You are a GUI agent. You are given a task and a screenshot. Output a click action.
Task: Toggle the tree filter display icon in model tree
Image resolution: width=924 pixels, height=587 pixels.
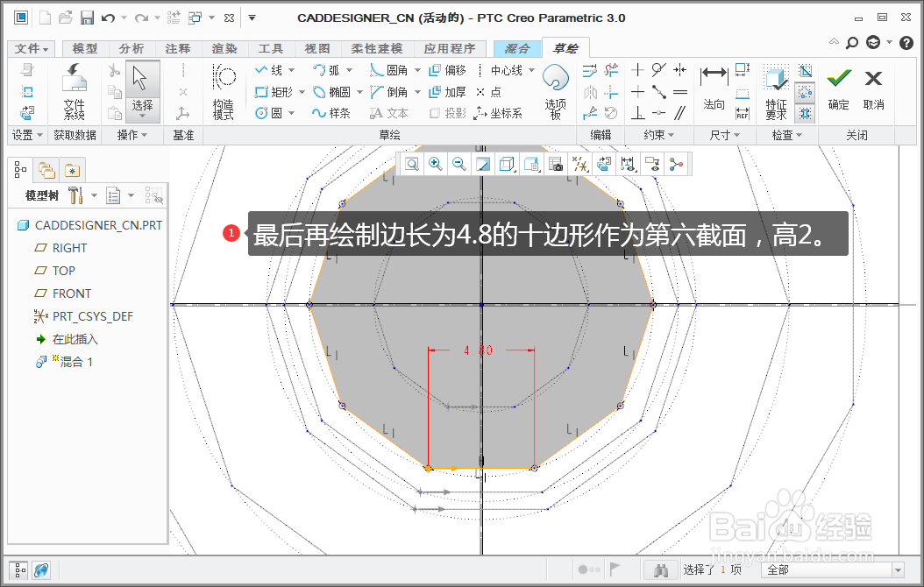(x=153, y=195)
